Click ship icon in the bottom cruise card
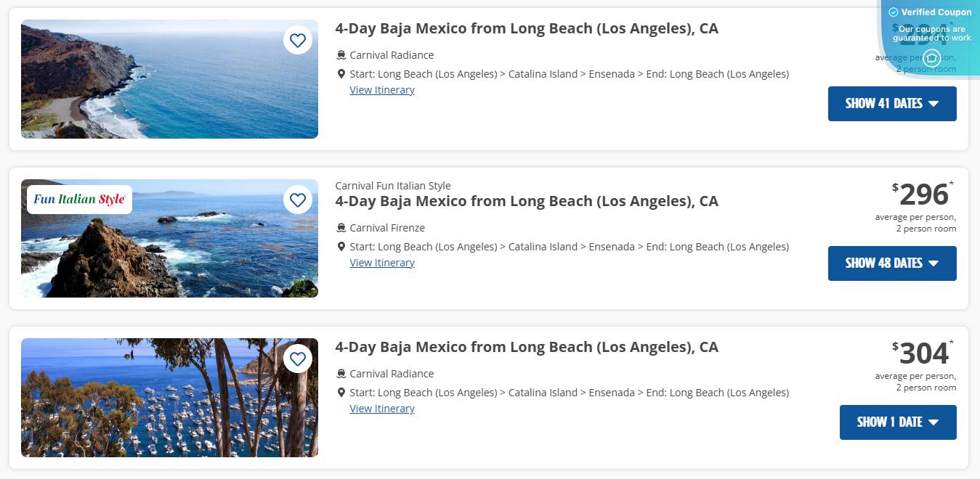Viewport: 980px width, 479px height. click(x=341, y=374)
